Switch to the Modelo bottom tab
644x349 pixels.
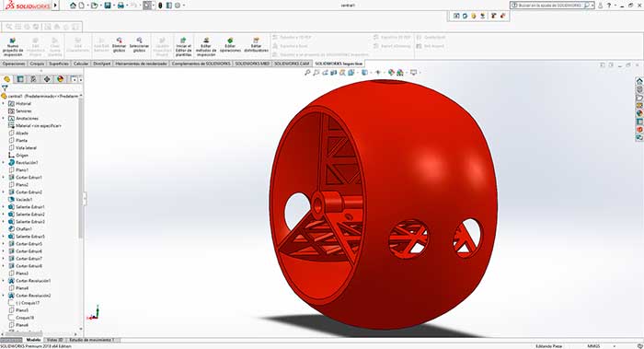tap(34, 340)
